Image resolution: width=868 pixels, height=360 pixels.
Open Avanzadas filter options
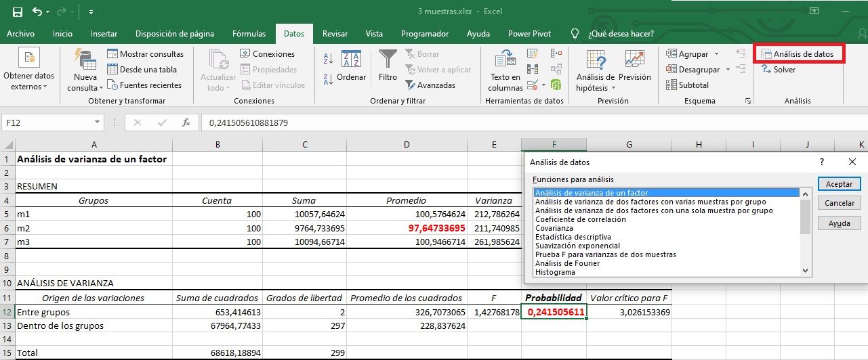point(430,85)
